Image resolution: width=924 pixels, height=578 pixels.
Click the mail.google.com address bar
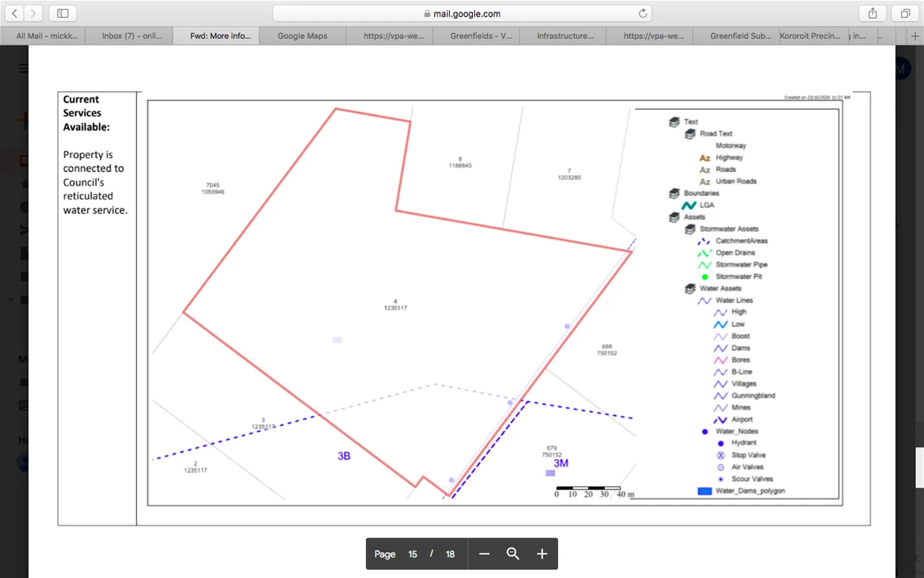[462, 14]
